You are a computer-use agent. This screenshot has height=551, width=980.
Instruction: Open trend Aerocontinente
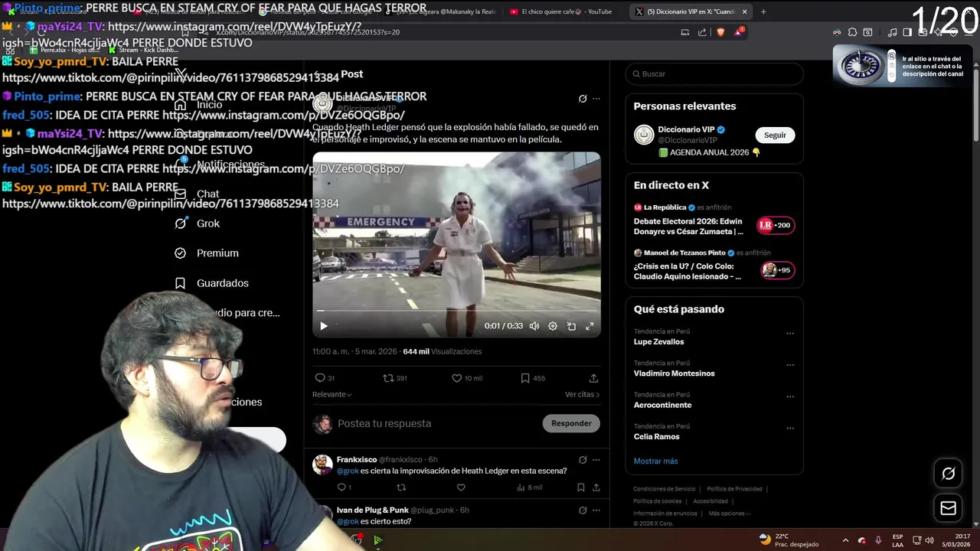(662, 405)
